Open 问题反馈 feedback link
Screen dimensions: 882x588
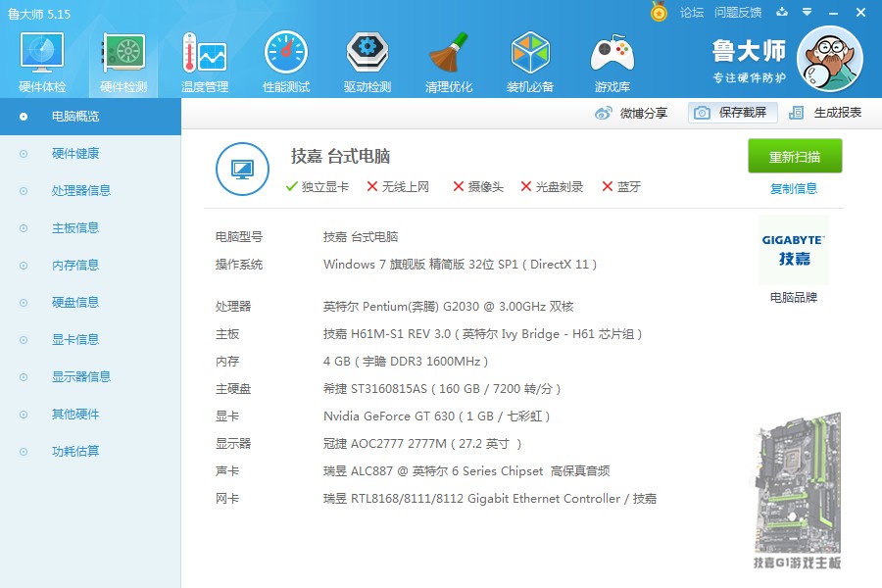pos(738,13)
